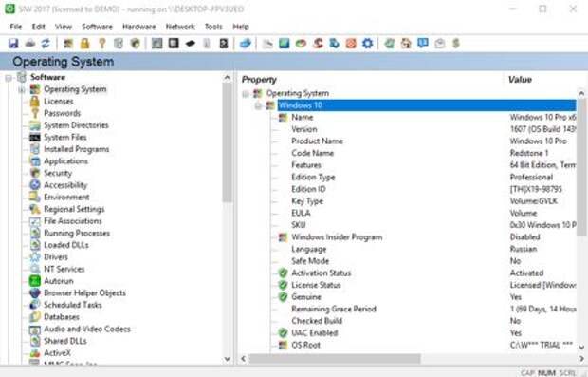Image resolution: width=588 pixels, height=377 pixels.
Task: Click the Windows flag icon beside OS Root
Action: pos(283,345)
